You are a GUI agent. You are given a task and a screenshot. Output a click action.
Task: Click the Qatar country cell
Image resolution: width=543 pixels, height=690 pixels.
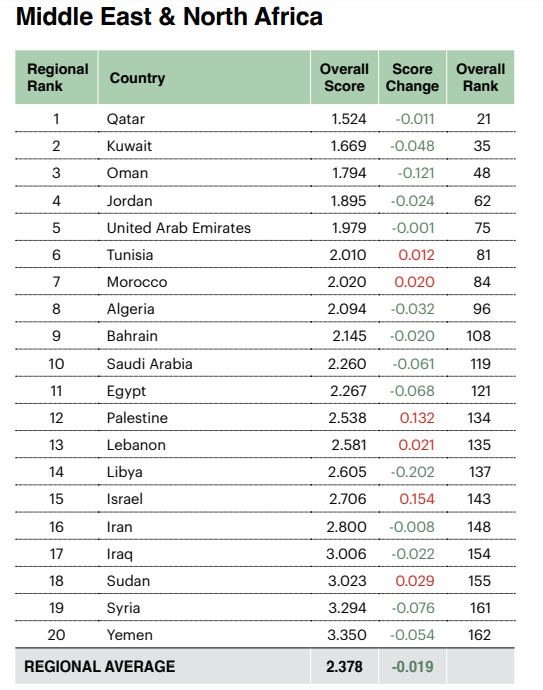[x=125, y=119]
